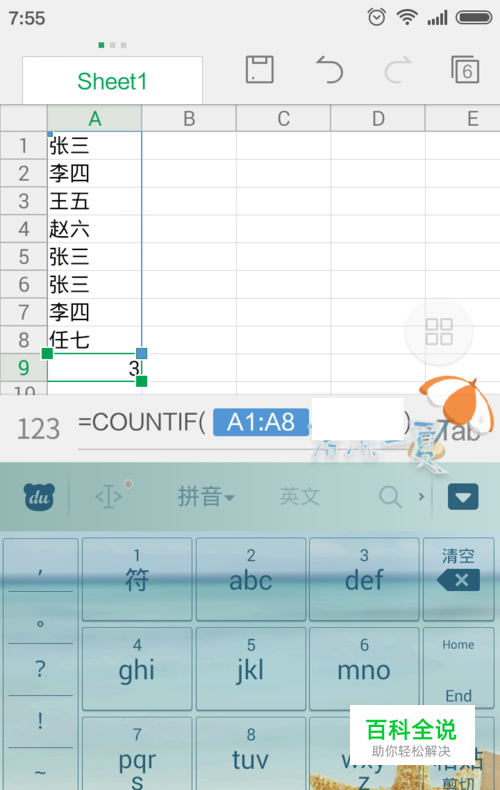Viewport: 500px width, 790px height.
Task: Tap the Home End key
Action: pyautogui.click(x=459, y=669)
